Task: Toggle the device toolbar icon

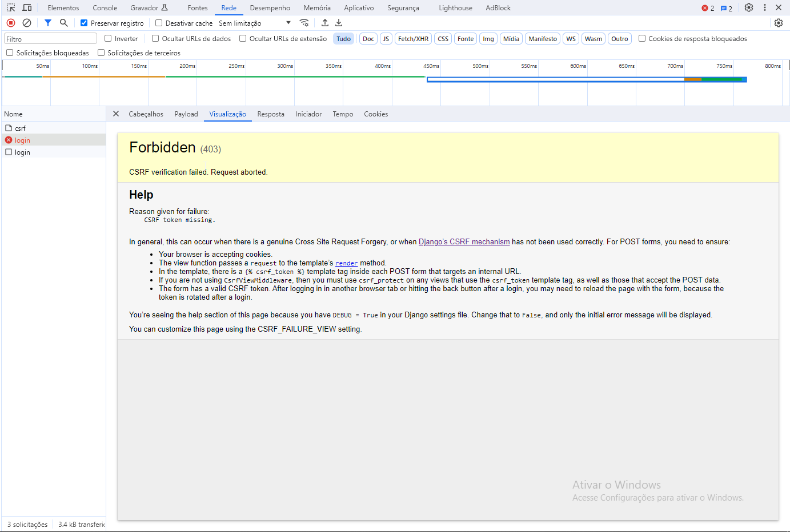Action: click(27, 8)
